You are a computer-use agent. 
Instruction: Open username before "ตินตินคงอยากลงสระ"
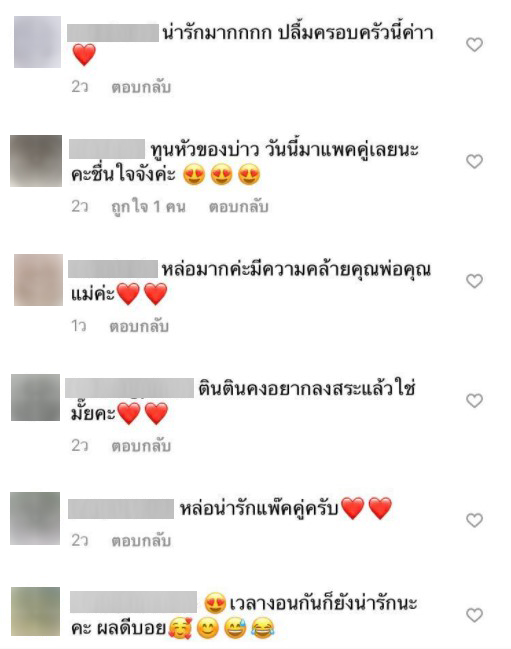tap(130, 388)
